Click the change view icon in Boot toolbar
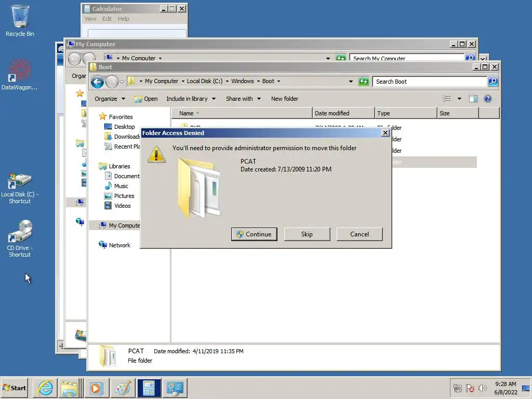This screenshot has width=532, height=399. [446, 99]
